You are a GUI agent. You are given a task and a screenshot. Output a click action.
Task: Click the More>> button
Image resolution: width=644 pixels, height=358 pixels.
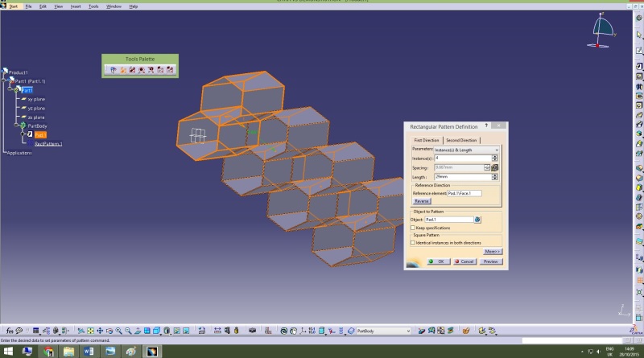point(493,251)
